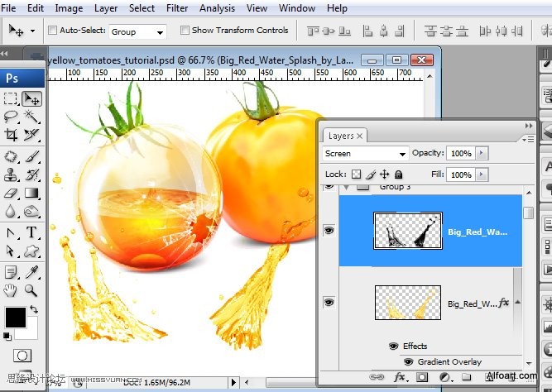This screenshot has width=552, height=392.
Task: Select the Move tool in toolbox
Action: coord(31,99)
